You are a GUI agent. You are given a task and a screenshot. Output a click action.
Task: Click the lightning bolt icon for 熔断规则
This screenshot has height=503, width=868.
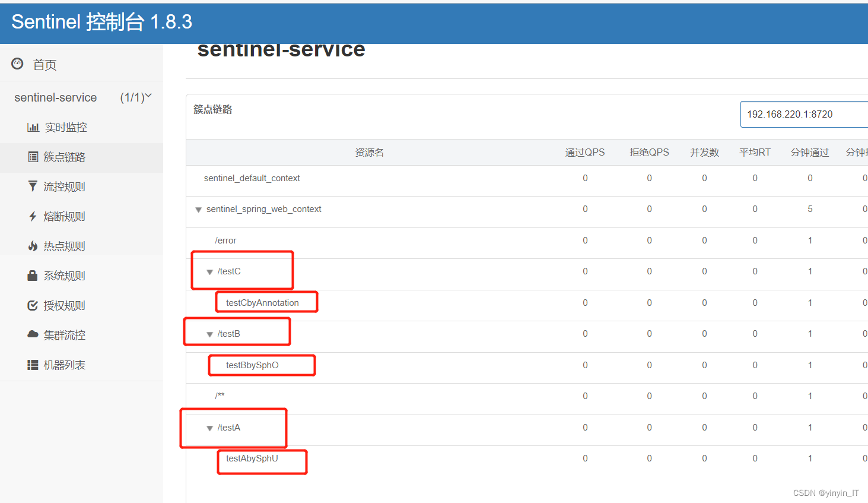coord(33,216)
